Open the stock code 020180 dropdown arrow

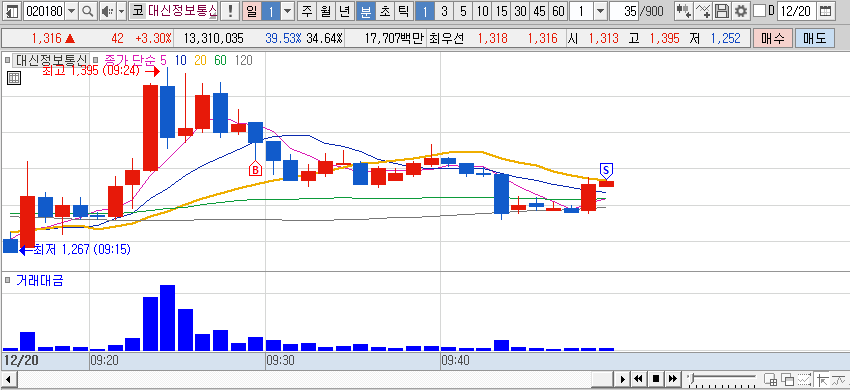pyautogui.click(x=72, y=10)
